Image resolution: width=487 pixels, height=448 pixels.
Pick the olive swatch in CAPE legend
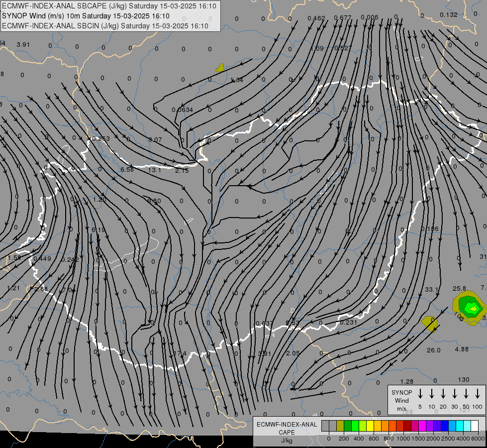[x=340, y=426]
